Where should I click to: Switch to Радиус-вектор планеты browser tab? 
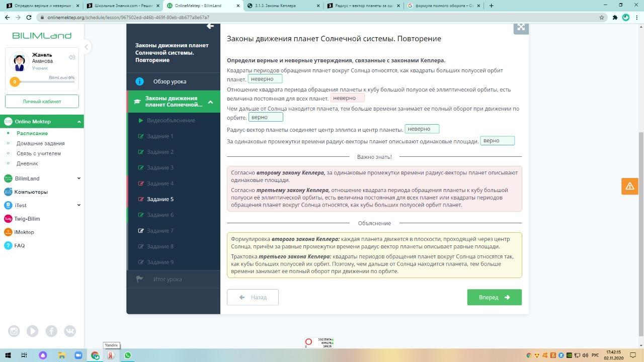point(363,6)
